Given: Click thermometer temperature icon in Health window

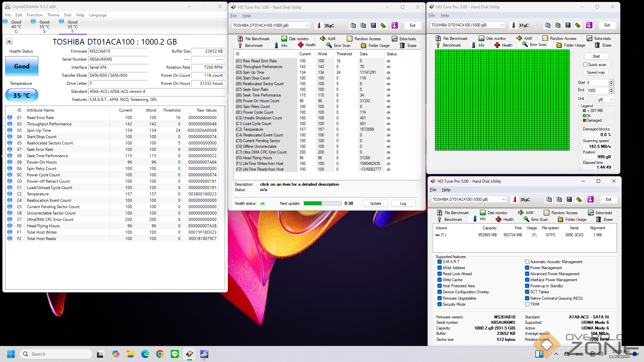Looking at the screenshot, I should point(319,25).
